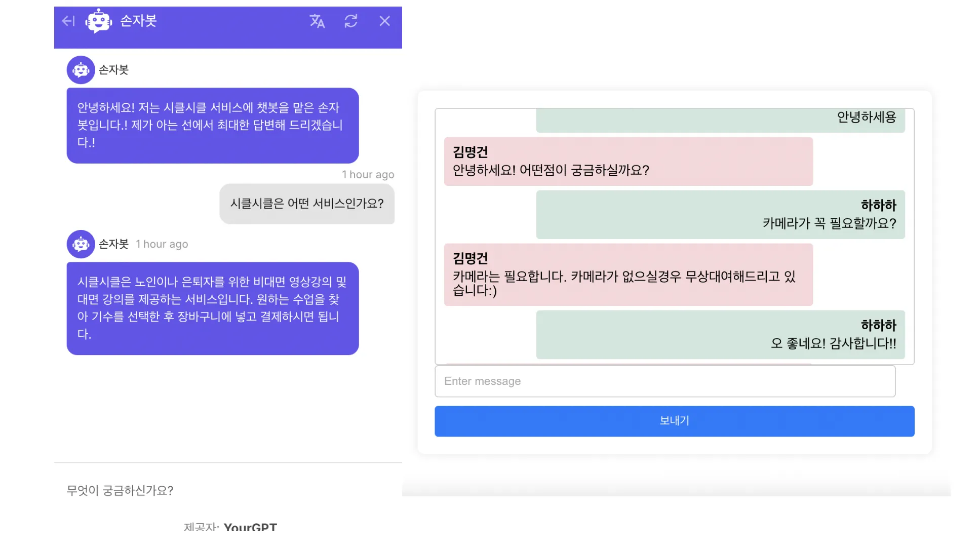This screenshot has height=547, width=980.
Task: Open the translate language icon
Action: (x=317, y=21)
